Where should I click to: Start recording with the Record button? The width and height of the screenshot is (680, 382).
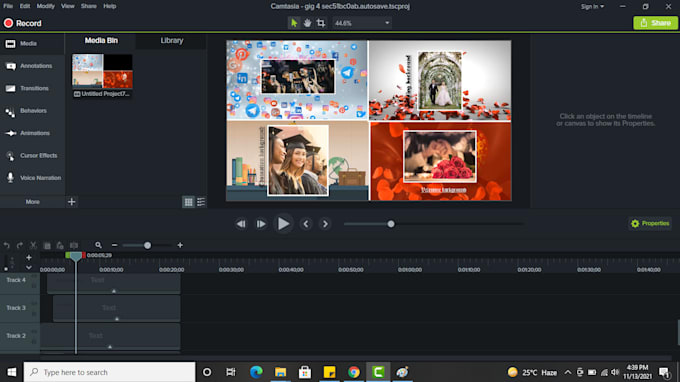point(23,23)
